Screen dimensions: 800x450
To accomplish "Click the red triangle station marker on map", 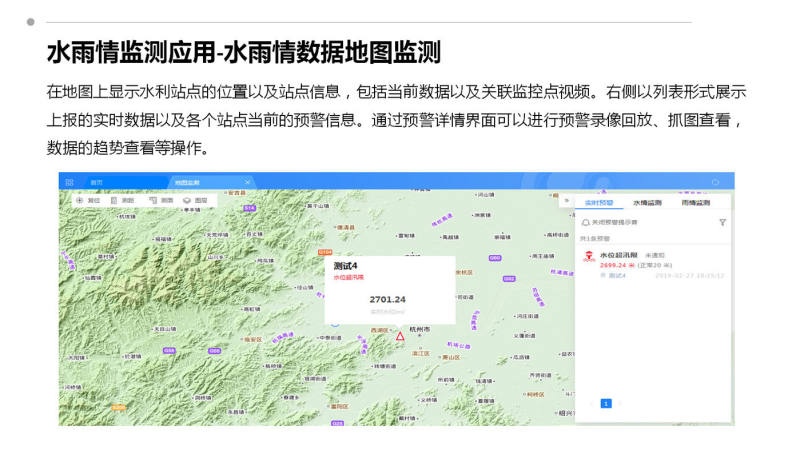I will tap(400, 336).
